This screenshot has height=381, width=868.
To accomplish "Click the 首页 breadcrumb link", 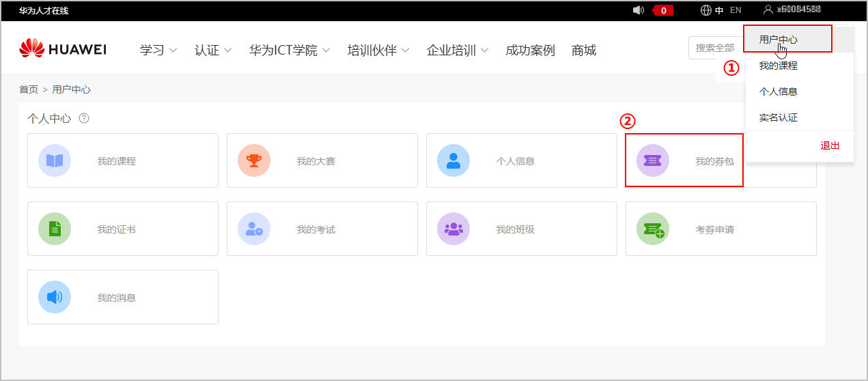I will point(29,89).
